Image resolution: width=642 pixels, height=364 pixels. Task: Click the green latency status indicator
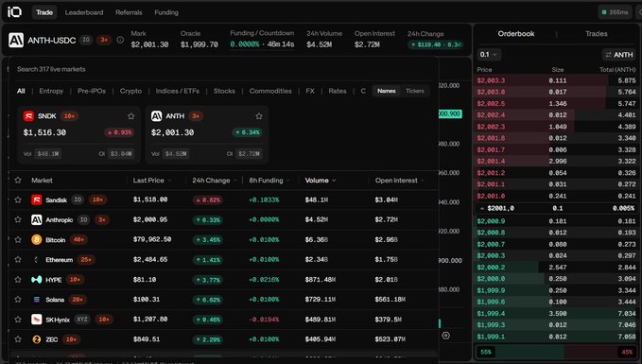point(615,12)
